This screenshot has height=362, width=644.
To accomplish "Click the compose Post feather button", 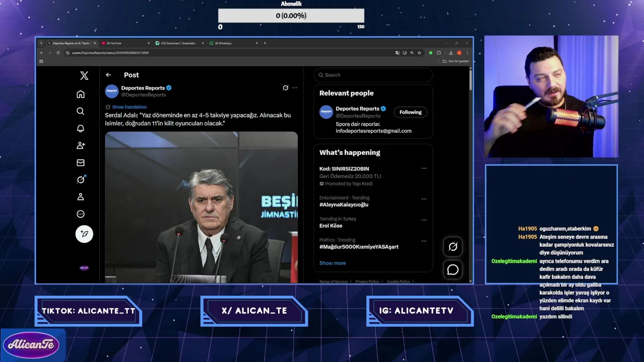I will pyautogui.click(x=84, y=234).
